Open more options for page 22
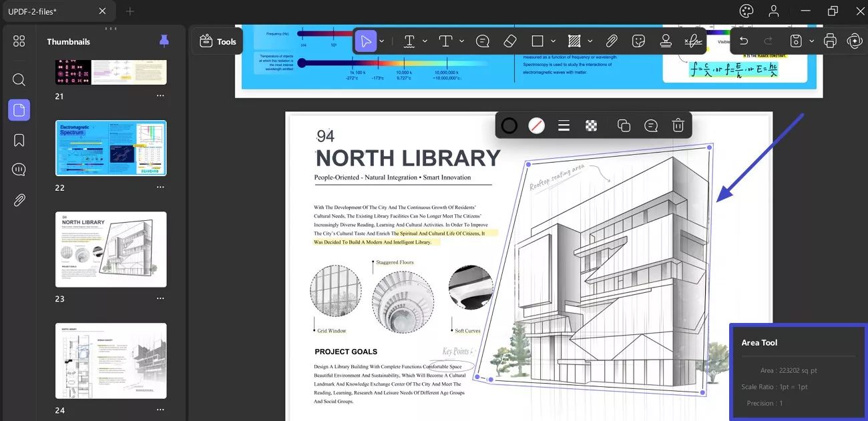 pos(160,187)
